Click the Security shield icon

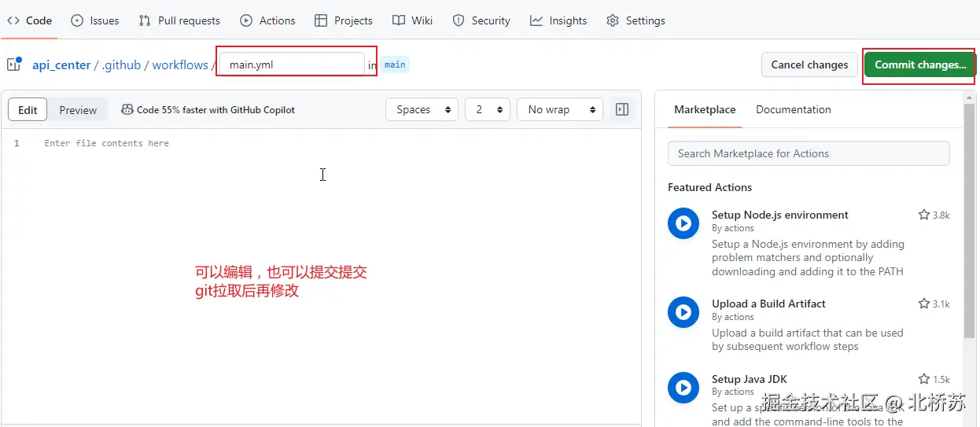click(x=459, y=20)
